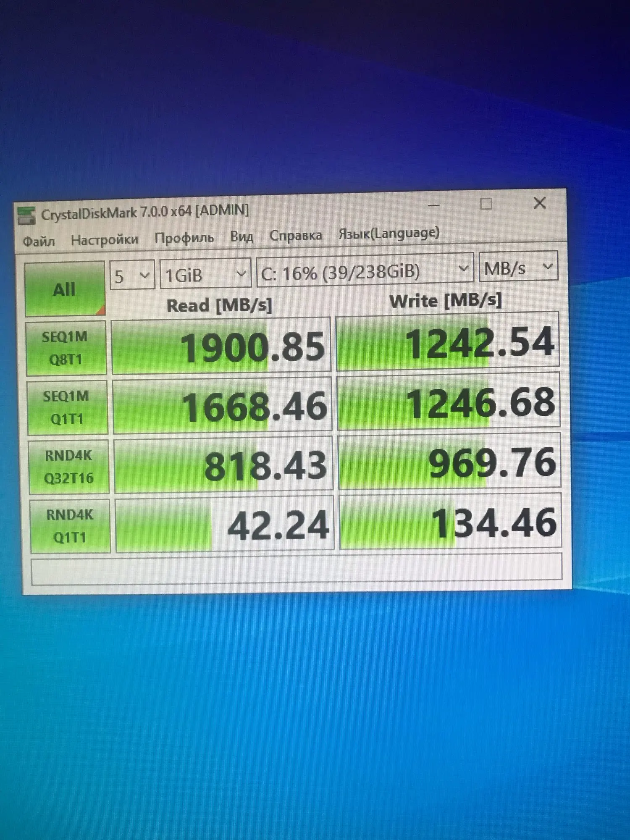Minimize the CrystalDiskMark window
Image resolution: width=630 pixels, height=840 pixels.
tap(434, 206)
